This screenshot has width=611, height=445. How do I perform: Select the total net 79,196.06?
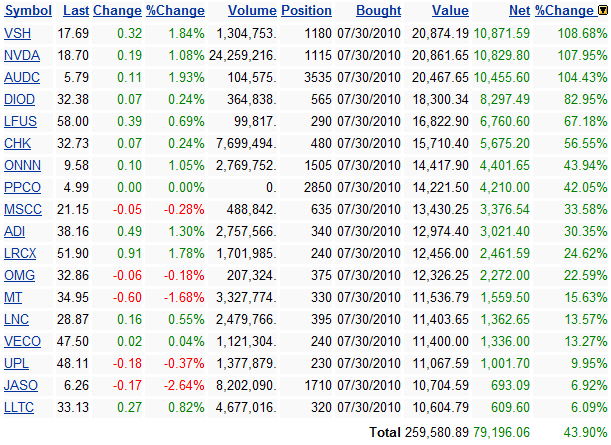502,433
